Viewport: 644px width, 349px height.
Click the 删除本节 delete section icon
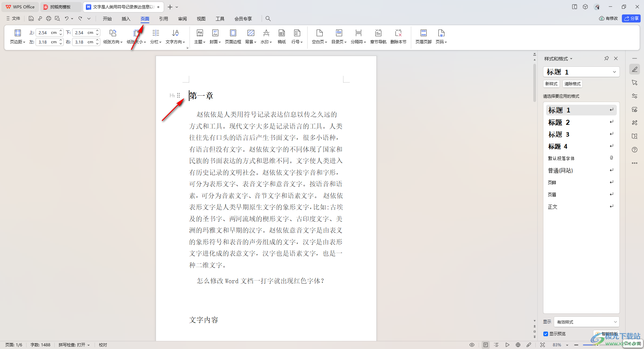pos(398,33)
